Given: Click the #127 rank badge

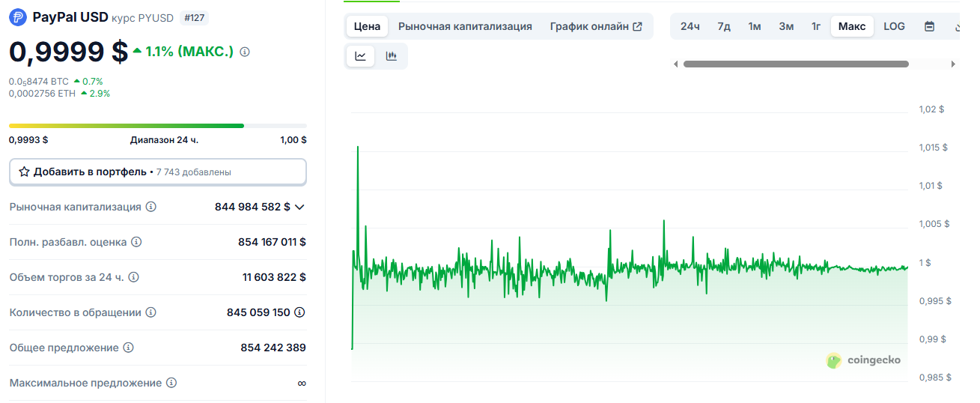Looking at the screenshot, I should (x=194, y=17).
